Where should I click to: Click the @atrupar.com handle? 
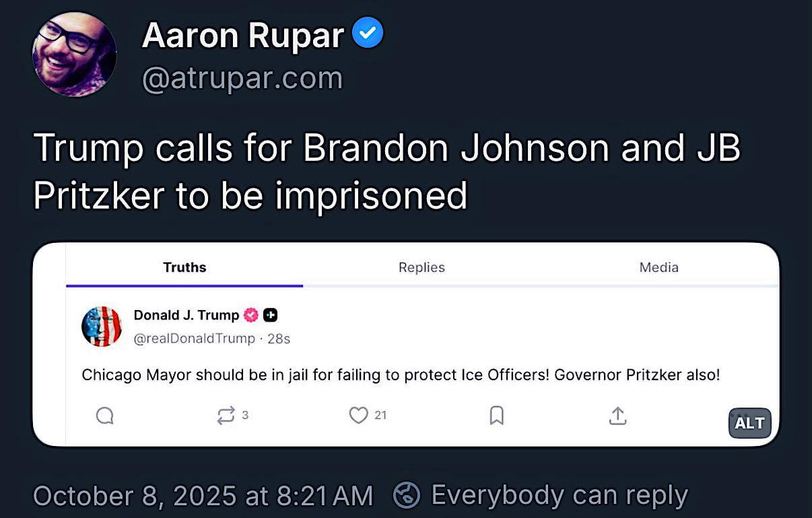[242, 79]
